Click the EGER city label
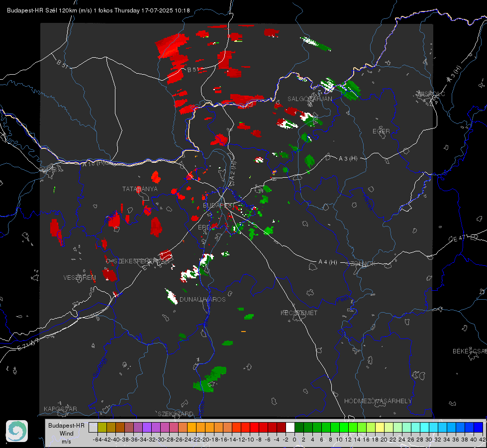Viewport: 487px width, 448px height. 381,131
